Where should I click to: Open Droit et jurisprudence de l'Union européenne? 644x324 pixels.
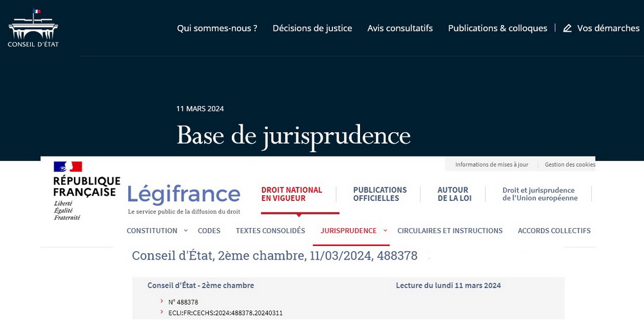pyautogui.click(x=540, y=194)
